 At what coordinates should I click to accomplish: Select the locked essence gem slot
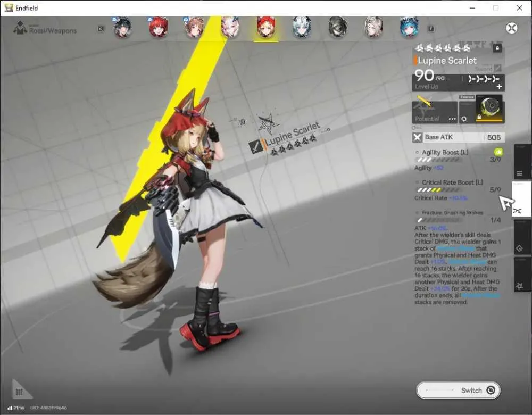click(x=490, y=109)
